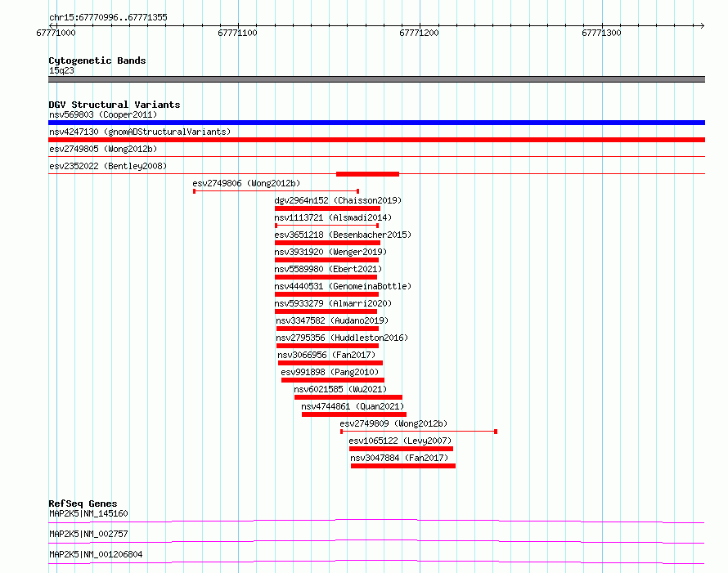
Task: Click the magenta MAP2K5|NM_002757 transcript line
Action: (x=376, y=541)
